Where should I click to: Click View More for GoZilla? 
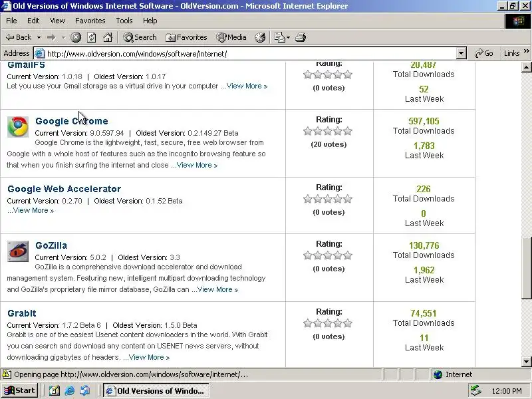coord(217,289)
